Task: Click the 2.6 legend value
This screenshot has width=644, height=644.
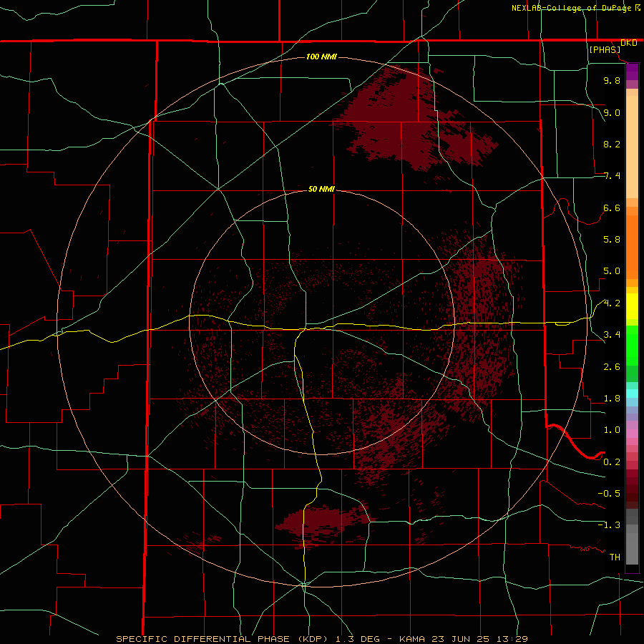Action: [612, 367]
